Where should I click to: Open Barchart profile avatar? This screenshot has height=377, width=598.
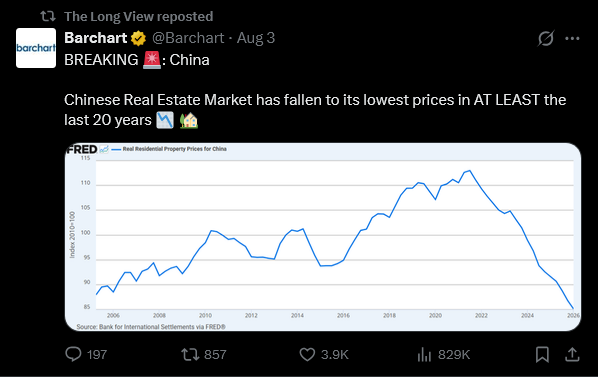(x=36, y=48)
